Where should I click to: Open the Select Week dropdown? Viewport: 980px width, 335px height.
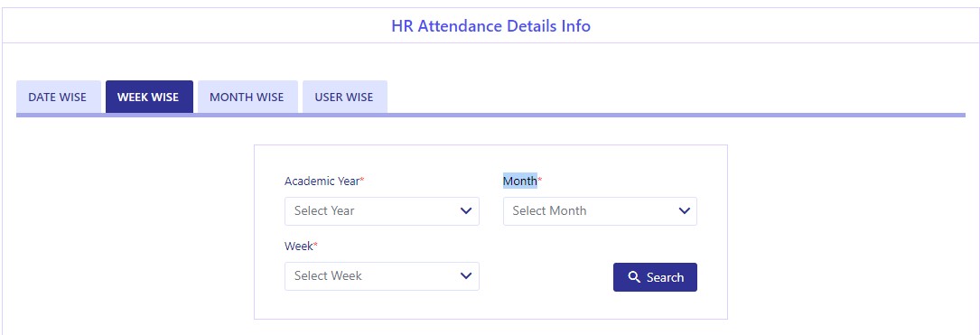(382, 276)
